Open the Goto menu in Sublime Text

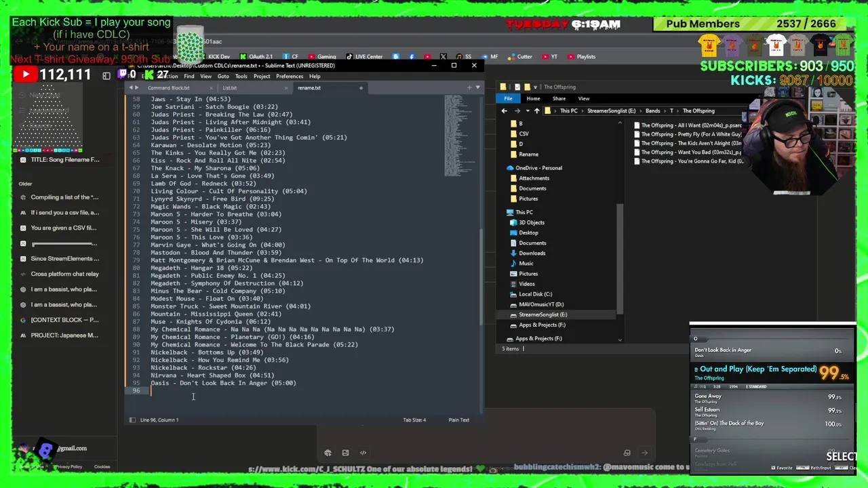[x=223, y=76]
